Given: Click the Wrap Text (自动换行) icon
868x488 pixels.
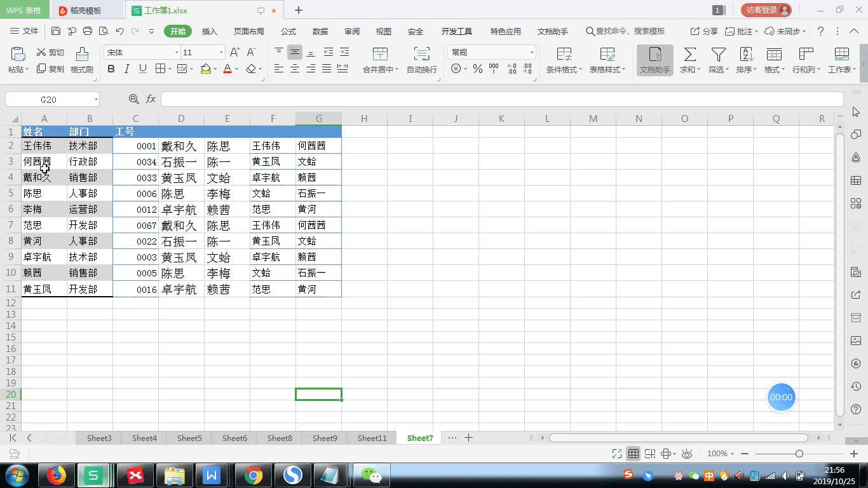Looking at the screenshot, I should tap(421, 55).
